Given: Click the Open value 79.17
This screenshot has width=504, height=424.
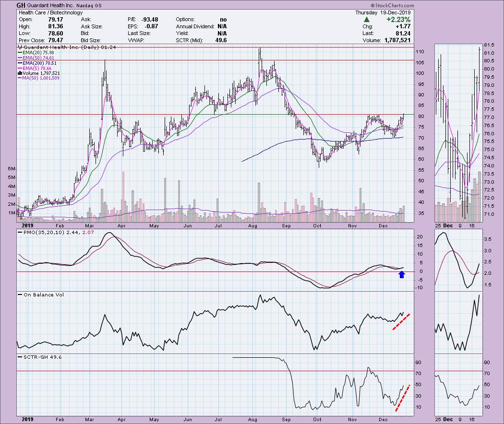Looking at the screenshot, I should 55,20.
